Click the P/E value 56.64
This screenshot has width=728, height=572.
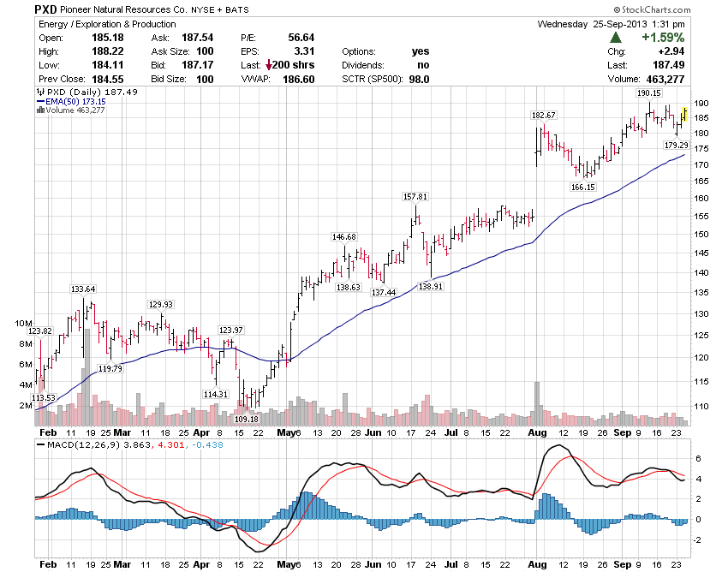pos(301,38)
